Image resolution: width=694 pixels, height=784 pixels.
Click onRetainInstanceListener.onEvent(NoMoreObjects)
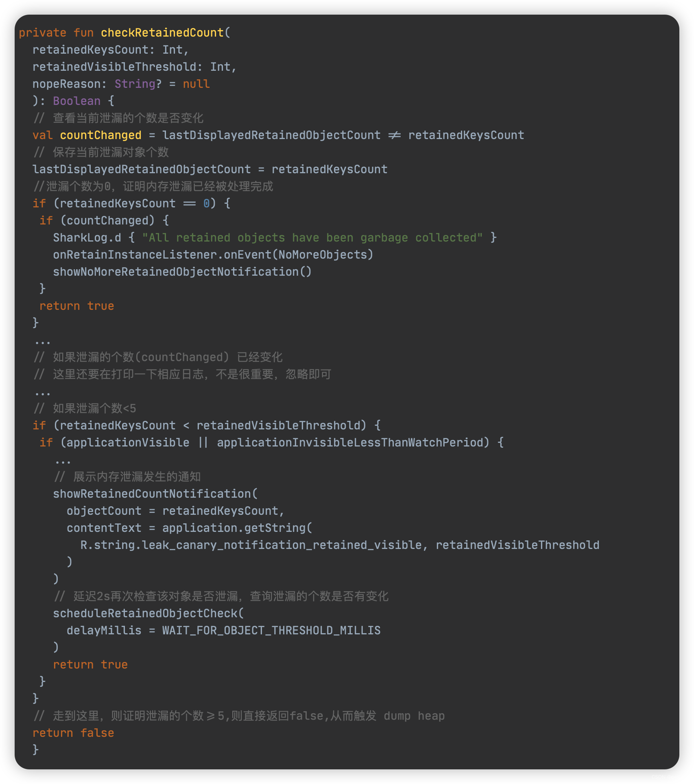pos(213,255)
